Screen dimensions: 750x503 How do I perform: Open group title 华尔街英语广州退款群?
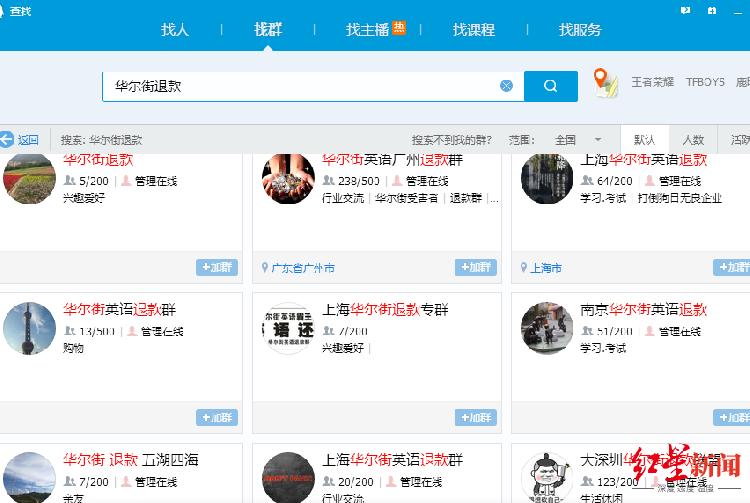coord(392,159)
